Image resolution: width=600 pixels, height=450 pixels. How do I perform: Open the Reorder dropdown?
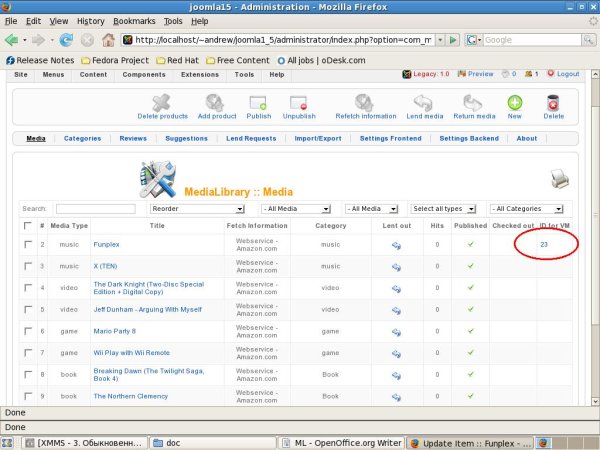197,209
